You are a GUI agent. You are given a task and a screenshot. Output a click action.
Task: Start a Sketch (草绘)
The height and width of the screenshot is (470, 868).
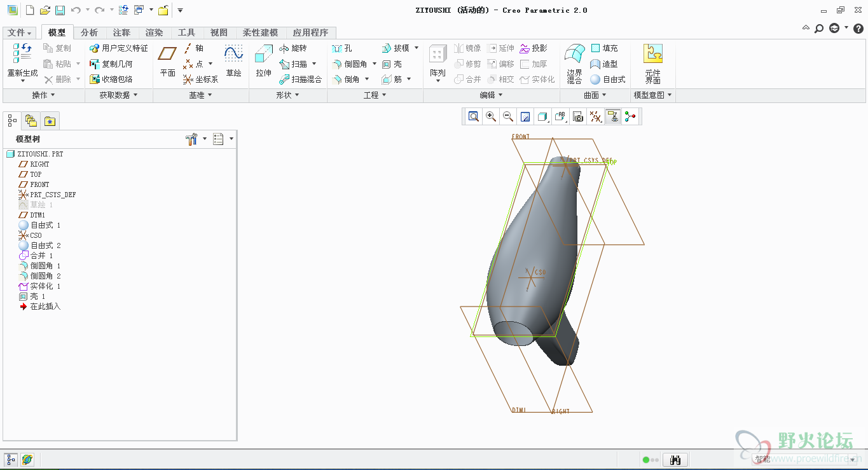pyautogui.click(x=233, y=62)
